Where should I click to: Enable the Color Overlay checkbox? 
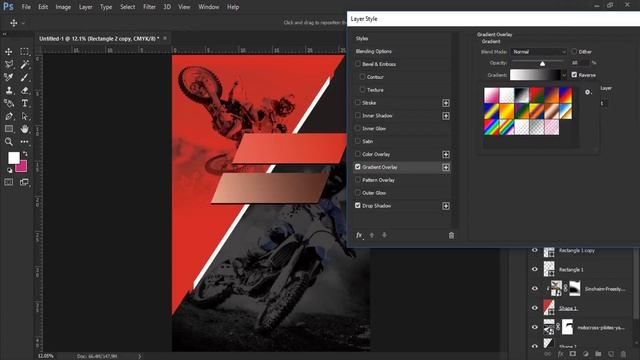358,154
